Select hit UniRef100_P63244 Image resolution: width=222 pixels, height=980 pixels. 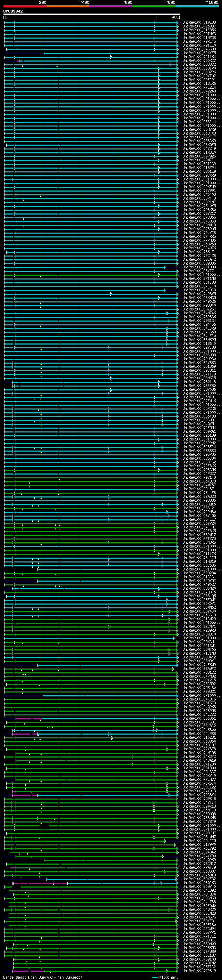199,122
